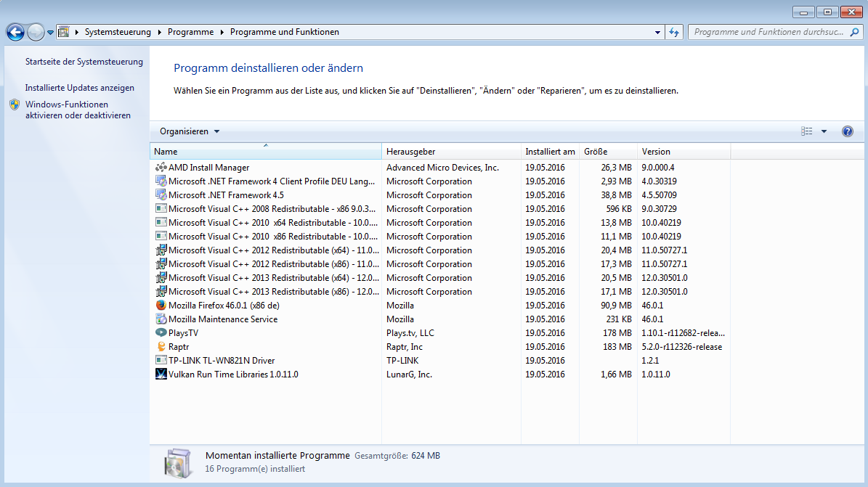
Task: Open Installierte Updates anzeigen link
Action: tap(80, 87)
